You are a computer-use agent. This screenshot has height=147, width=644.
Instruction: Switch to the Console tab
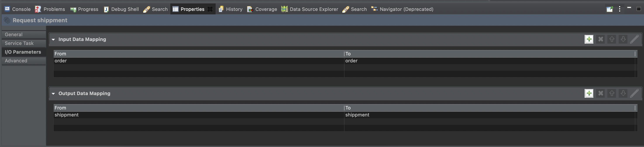pyautogui.click(x=17, y=9)
